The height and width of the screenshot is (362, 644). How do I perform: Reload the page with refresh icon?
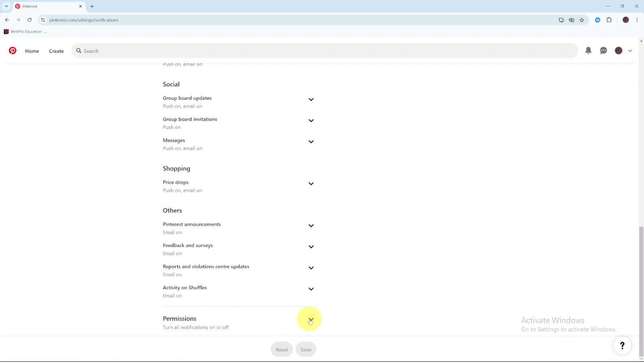[x=29, y=20]
